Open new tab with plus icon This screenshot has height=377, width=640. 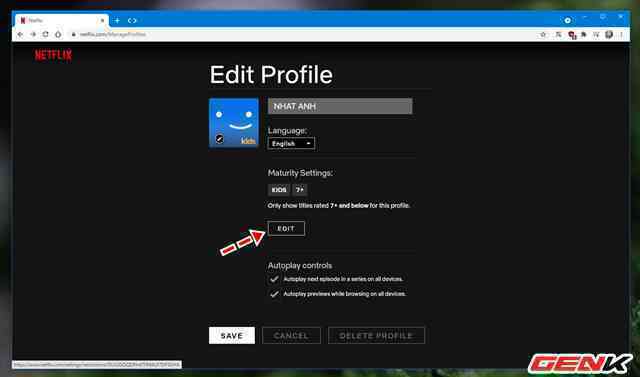tap(117, 20)
